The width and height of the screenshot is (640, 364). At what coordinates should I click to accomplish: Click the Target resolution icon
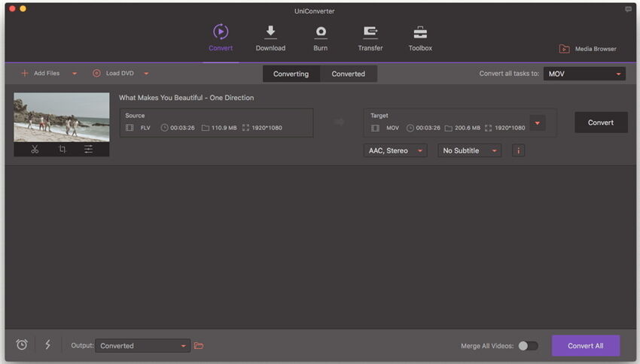click(488, 128)
